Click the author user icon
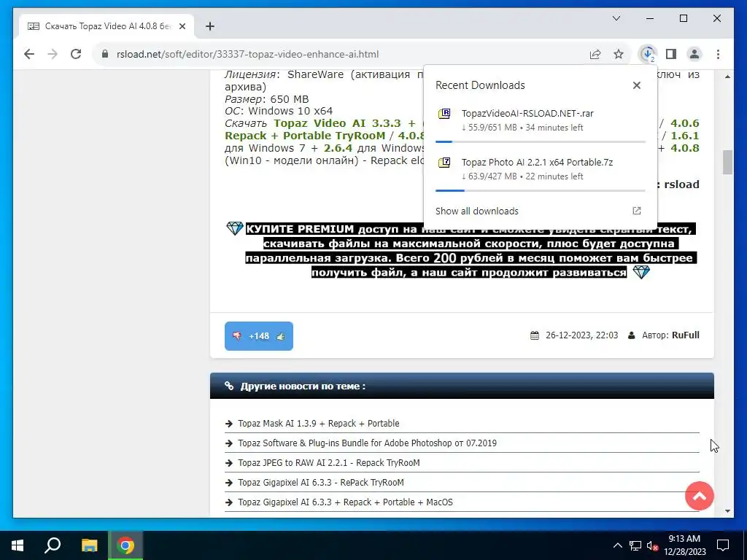Viewport: 747px width, 560px height. pos(631,335)
